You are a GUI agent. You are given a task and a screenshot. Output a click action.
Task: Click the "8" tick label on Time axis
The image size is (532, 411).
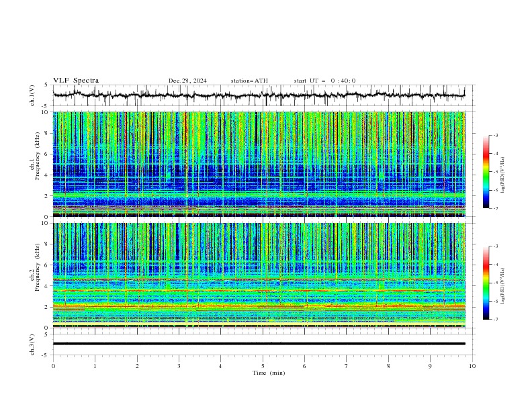coord(388,366)
